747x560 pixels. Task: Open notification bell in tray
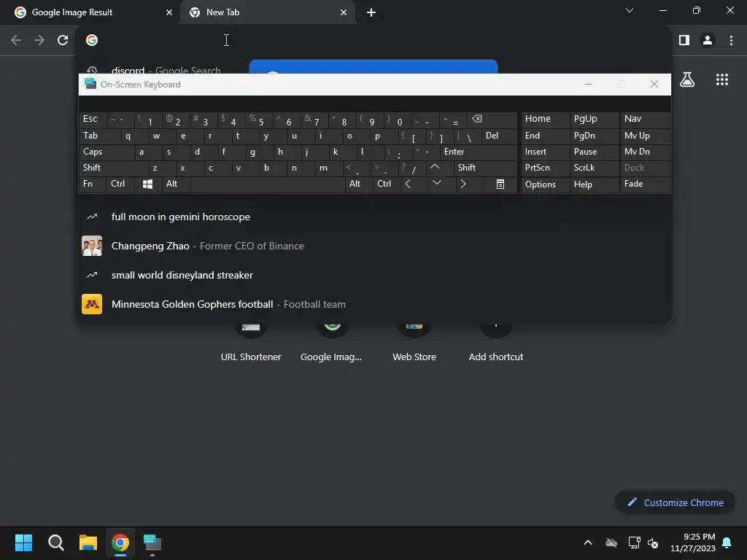(x=727, y=542)
